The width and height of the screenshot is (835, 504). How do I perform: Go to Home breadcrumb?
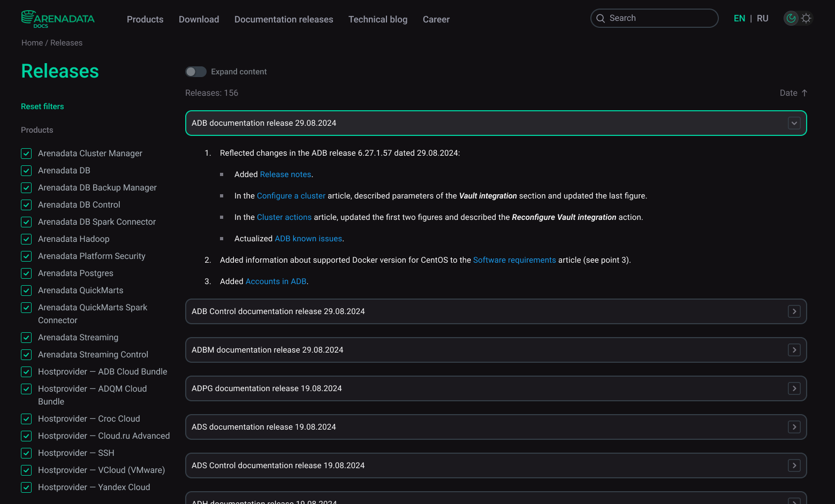click(x=32, y=43)
